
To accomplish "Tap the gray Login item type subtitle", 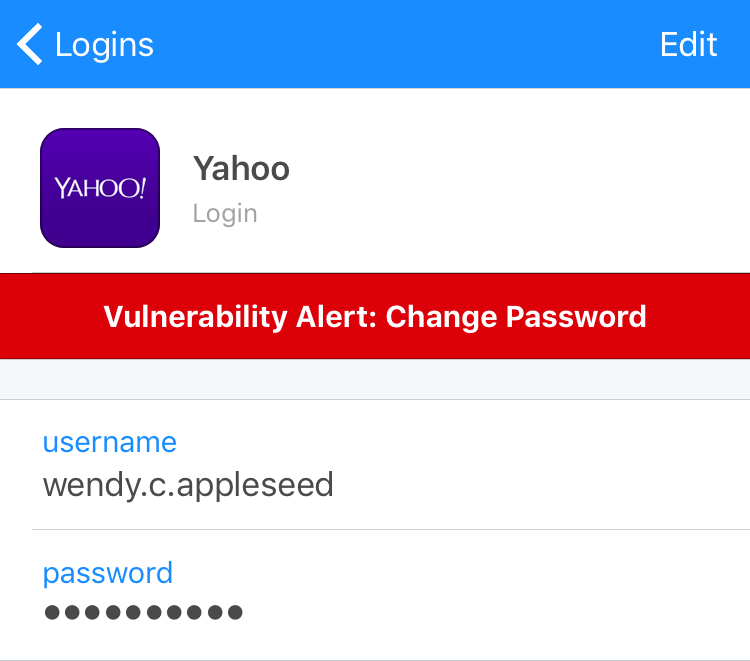I will coord(225,214).
